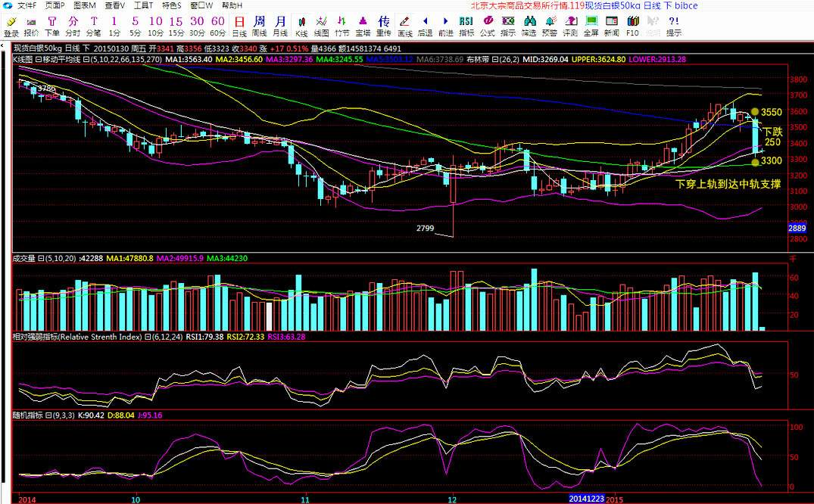Choose the K线 candlestick chart type
The height and width of the screenshot is (504, 814).
(301, 26)
